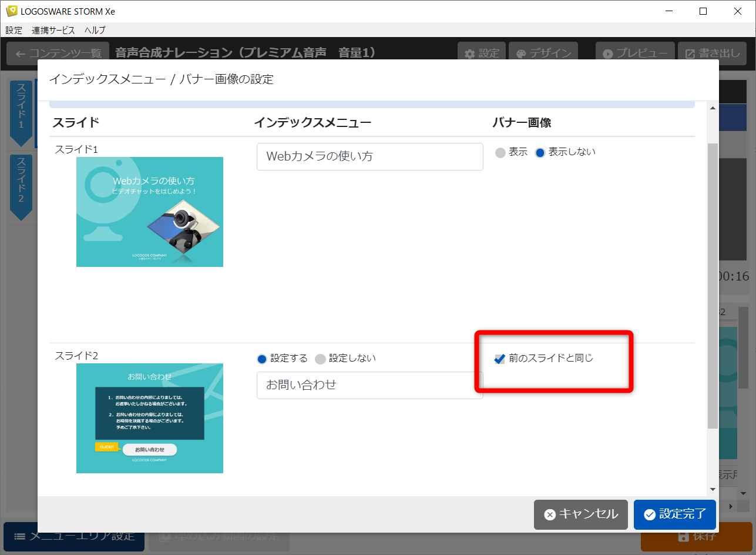Open the 設定 menu in menu bar
Screen dimensions: 756x555
click(x=14, y=31)
